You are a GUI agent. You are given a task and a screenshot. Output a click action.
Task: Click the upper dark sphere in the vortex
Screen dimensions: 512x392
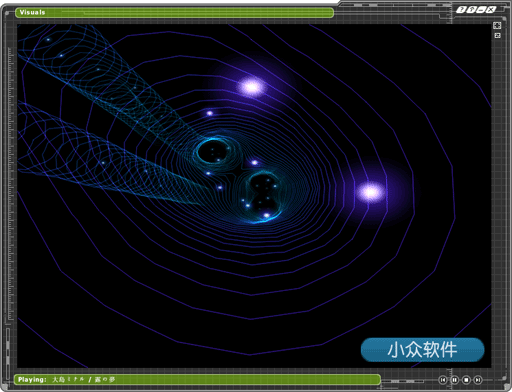[214, 151]
